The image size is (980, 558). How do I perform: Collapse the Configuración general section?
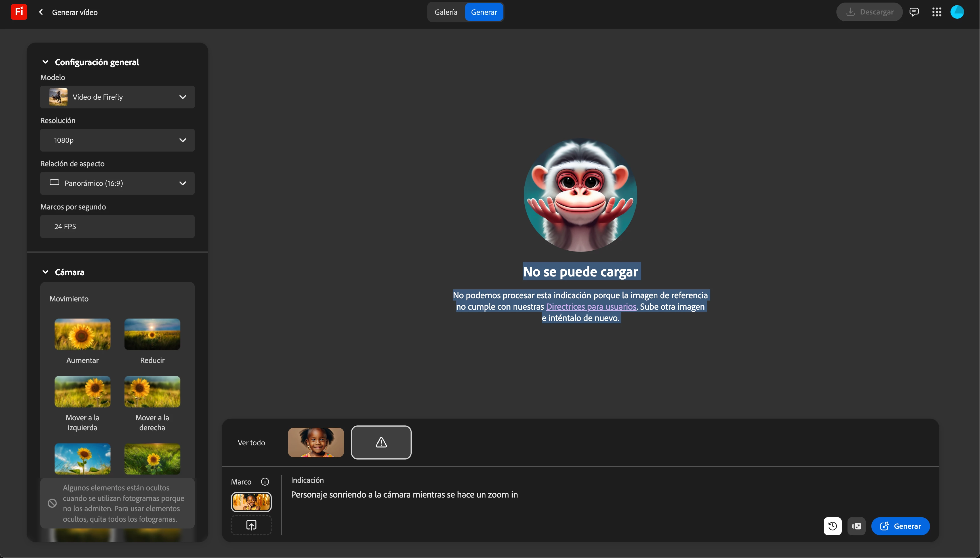click(45, 62)
